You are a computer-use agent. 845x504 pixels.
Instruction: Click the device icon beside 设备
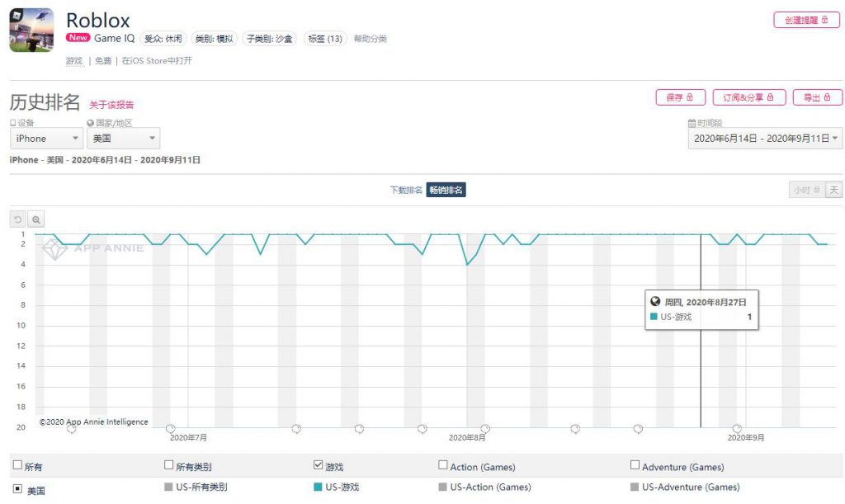13,123
